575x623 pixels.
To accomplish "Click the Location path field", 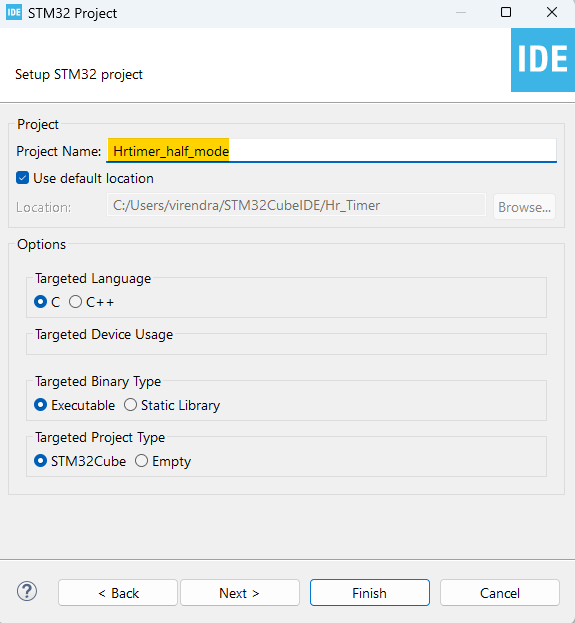I will coord(296,205).
